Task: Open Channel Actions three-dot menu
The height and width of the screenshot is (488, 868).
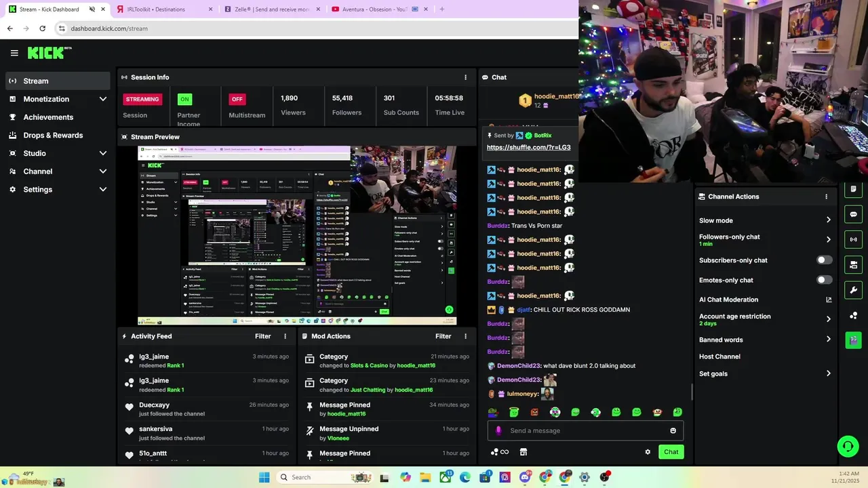Action: point(826,197)
